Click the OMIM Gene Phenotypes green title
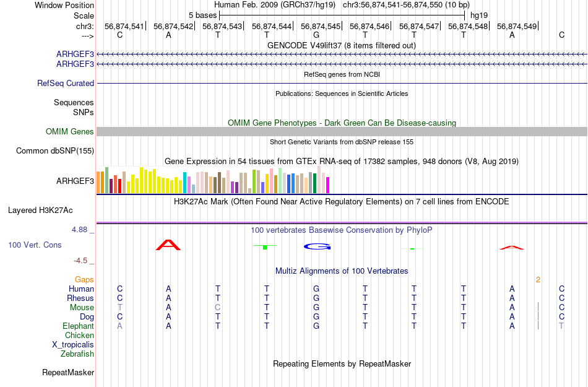This screenshot has width=588, height=387. (x=342, y=123)
